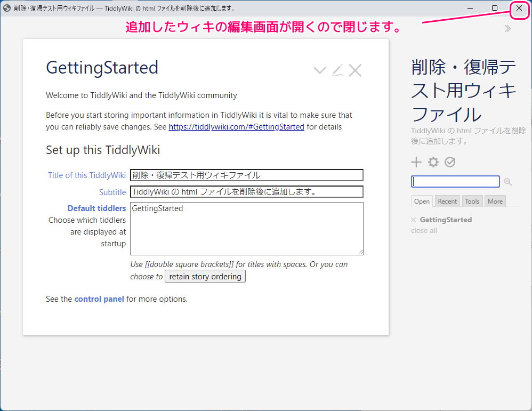Close the GettingStarted tiddler with its X icon
The width and height of the screenshot is (532, 411).
pyautogui.click(x=355, y=70)
